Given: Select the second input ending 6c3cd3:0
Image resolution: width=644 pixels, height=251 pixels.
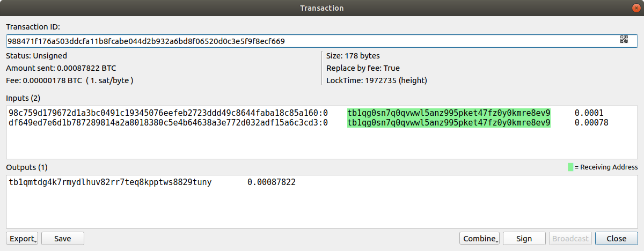Looking at the screenshot, I should coord(168,123).
